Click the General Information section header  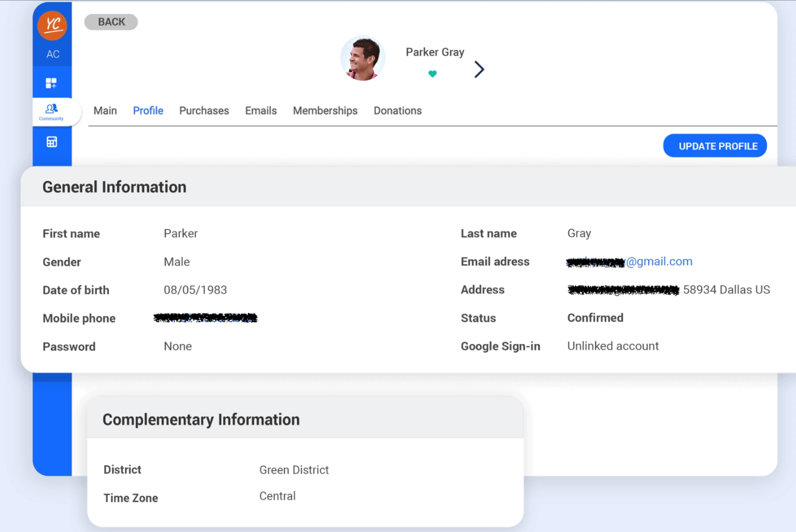click(114, 187)
